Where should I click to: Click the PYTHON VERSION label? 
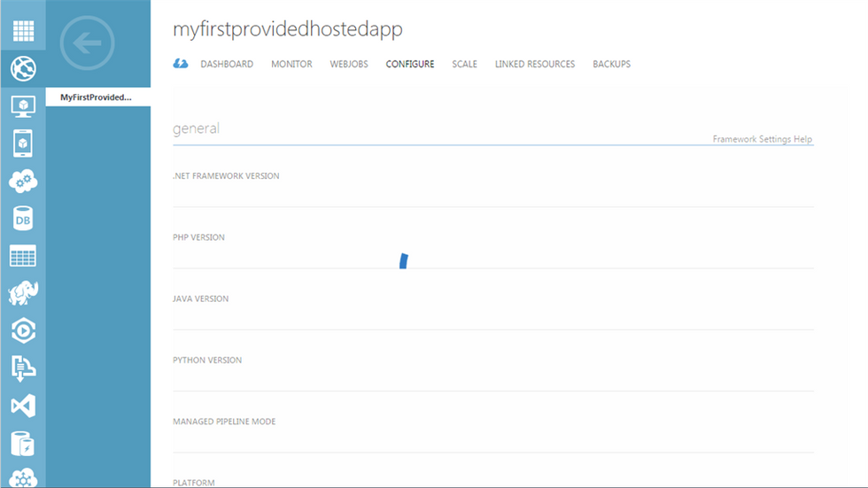click(x=207, y=360)
